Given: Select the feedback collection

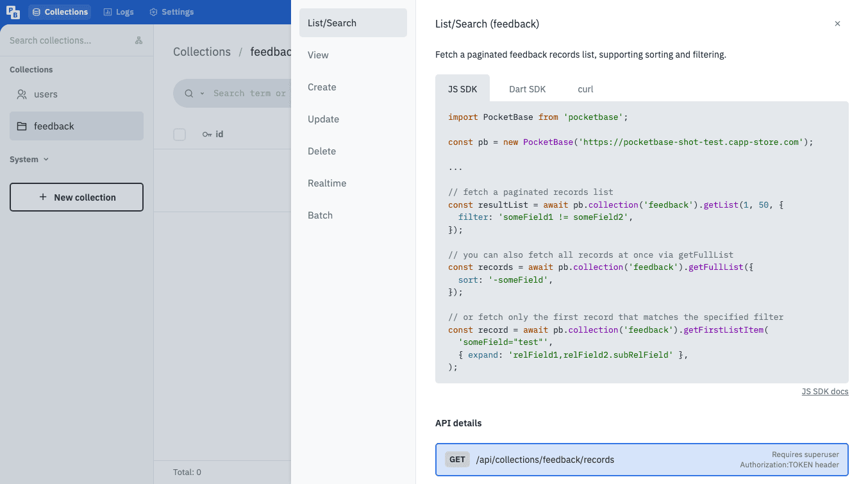Looking at the screenshot, I should (x=76, y=126).
